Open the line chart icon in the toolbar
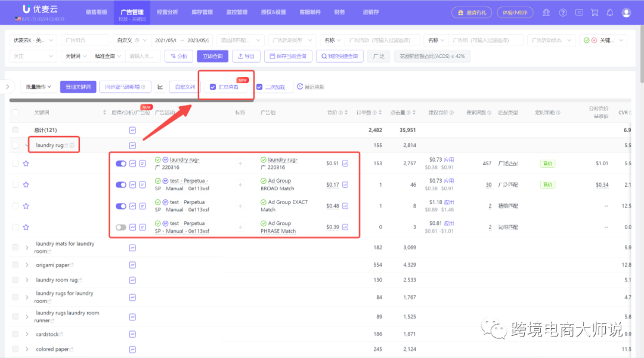The image size is (644, 358). 160,87
